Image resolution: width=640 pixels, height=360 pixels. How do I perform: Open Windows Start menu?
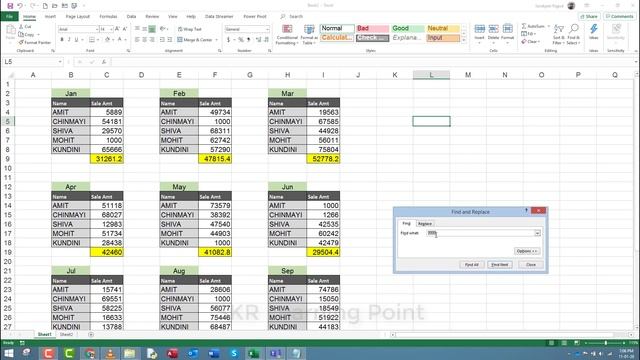9,353
